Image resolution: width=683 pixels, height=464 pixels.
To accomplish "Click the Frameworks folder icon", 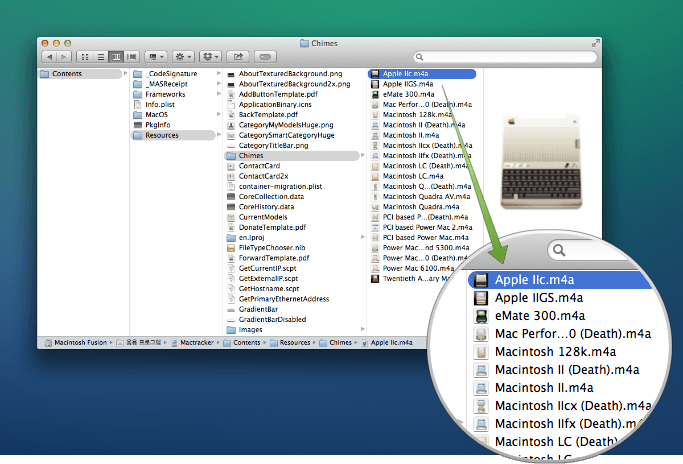I will click(x=138, y=94).
